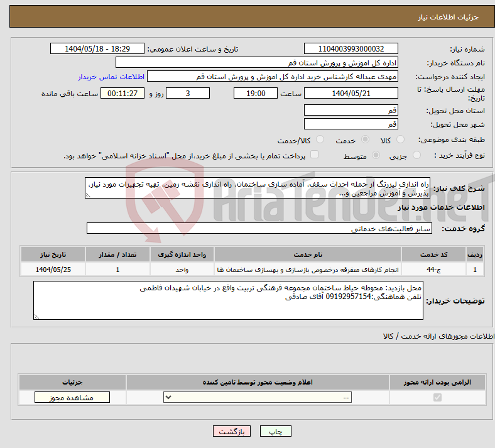The image size is (495, 448).
Task: Toggle the الزامی بودن ارائه مجوز checkbox
Action: click(438, 398)
